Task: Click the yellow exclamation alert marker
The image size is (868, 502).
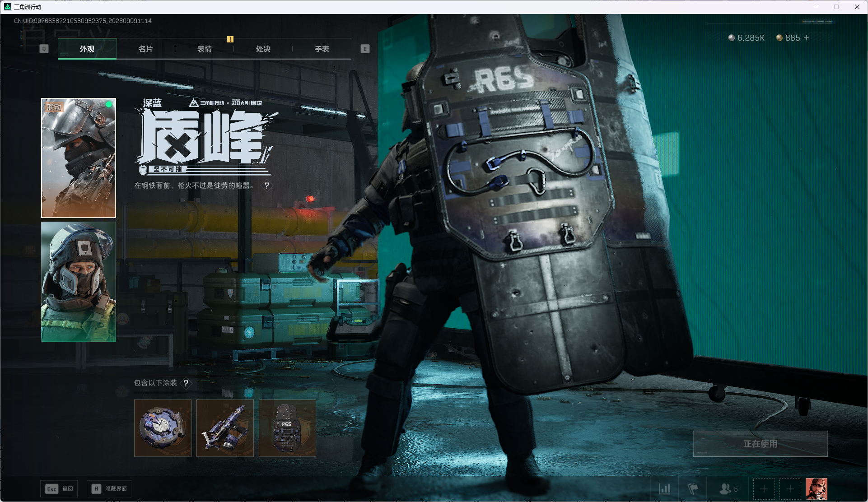Action: coord(230,39)
